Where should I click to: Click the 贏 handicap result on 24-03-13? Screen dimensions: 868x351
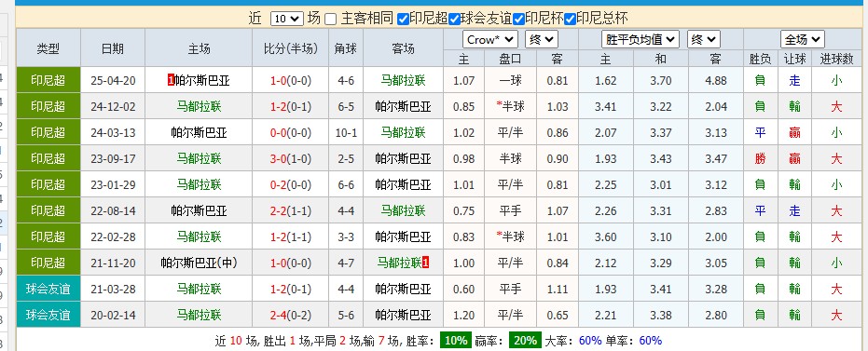click(795, 132)
